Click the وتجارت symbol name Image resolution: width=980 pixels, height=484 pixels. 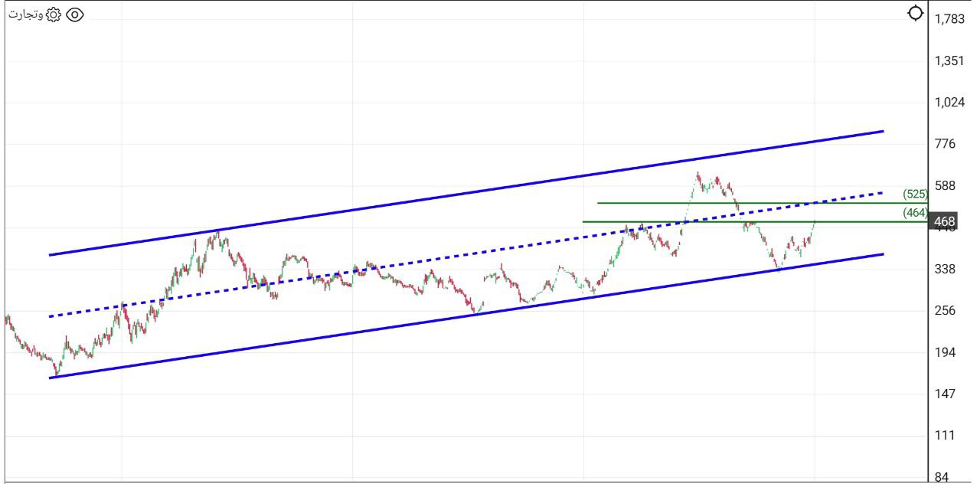click(x=26, y=15)
